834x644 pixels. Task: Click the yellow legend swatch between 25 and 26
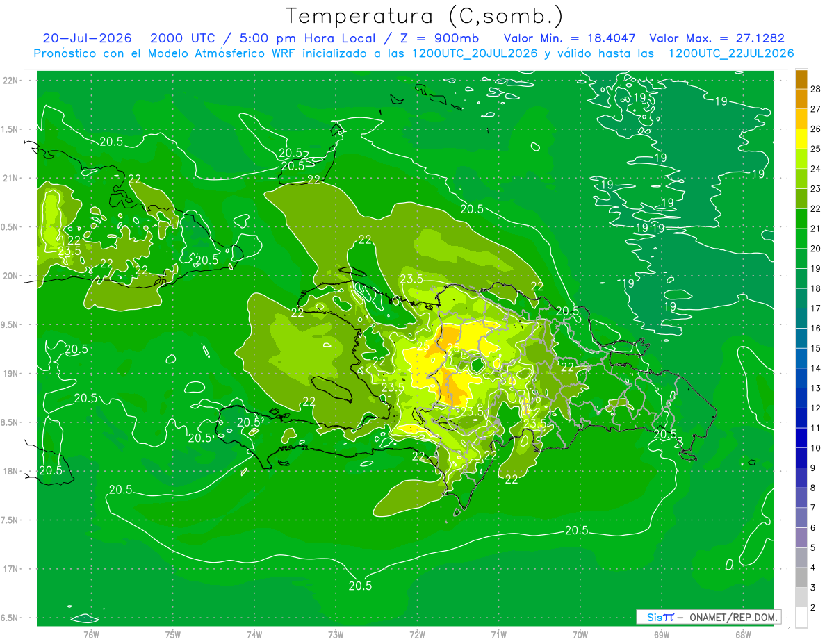[801, 139]
